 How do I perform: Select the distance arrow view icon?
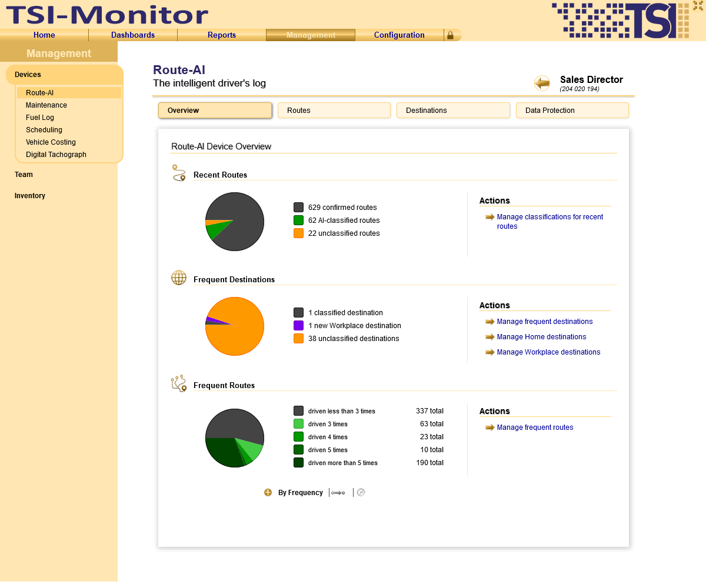[338, 493]
